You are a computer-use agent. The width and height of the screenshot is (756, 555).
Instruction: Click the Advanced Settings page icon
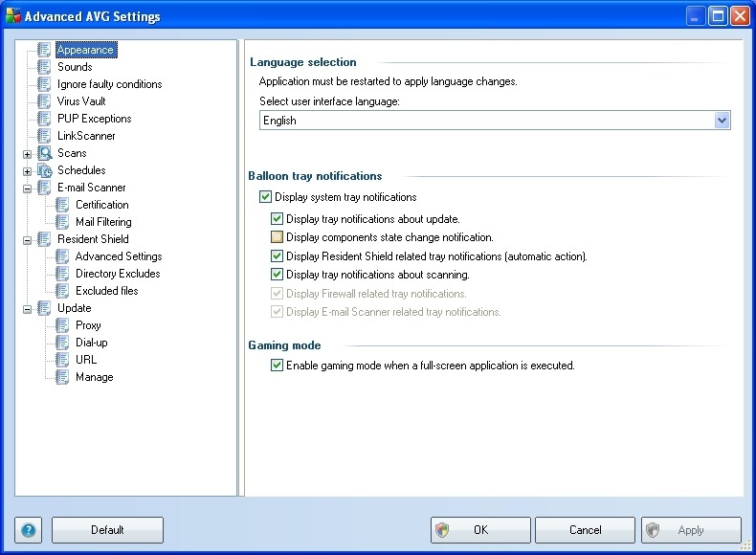coord(61,256)
